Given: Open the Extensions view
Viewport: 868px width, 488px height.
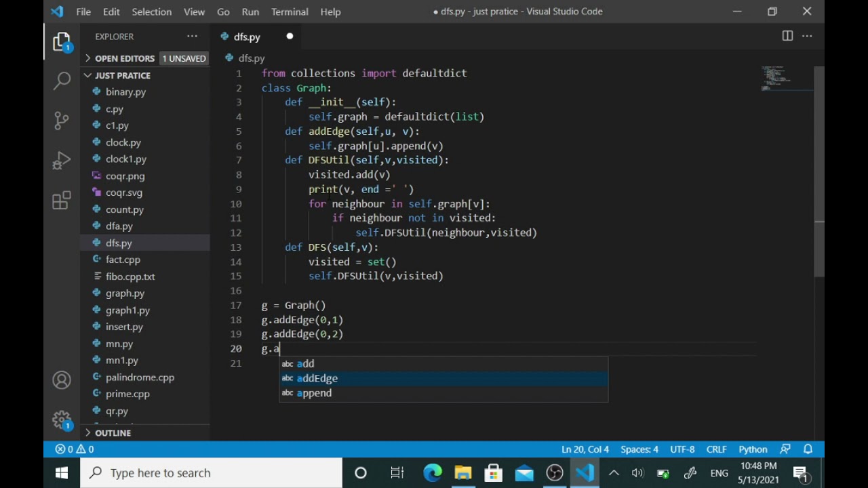Looking at the screenshot, I should (x=62, y=200).
